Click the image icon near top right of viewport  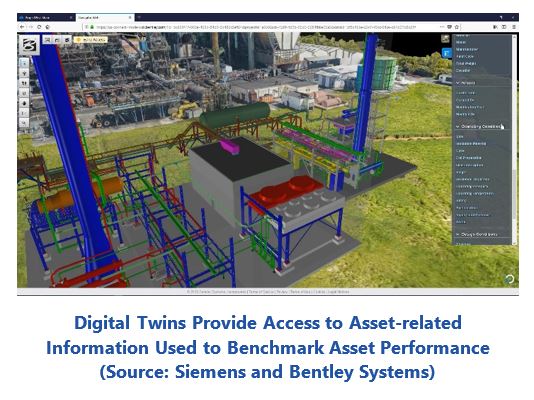point(445,38)
